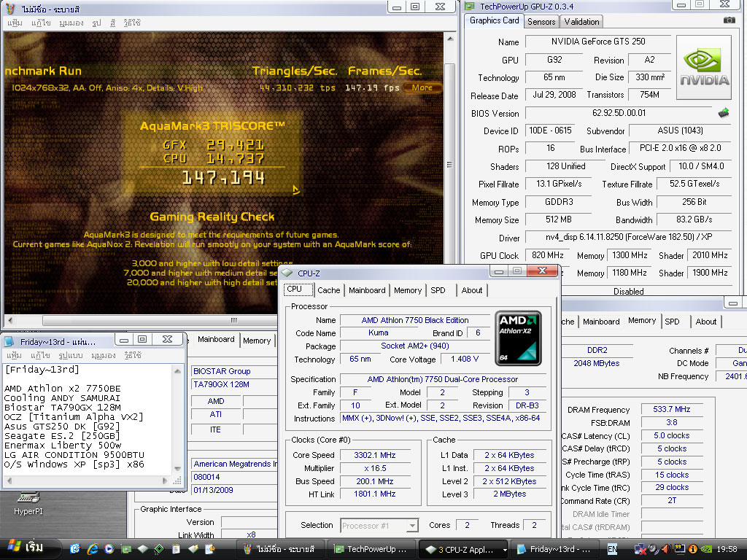Click Paint vertical scrollbar up arrow

coord(450,39)
